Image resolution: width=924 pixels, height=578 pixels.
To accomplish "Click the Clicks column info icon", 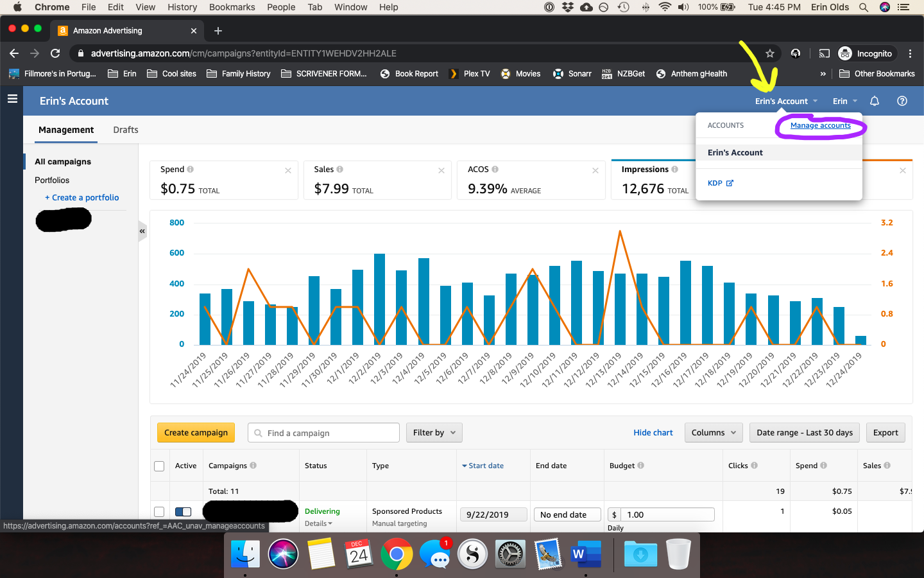I will [754, 466].
